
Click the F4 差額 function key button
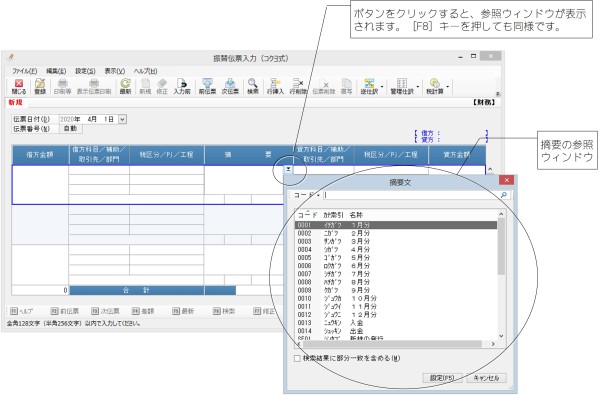click(x=143, y=311)
